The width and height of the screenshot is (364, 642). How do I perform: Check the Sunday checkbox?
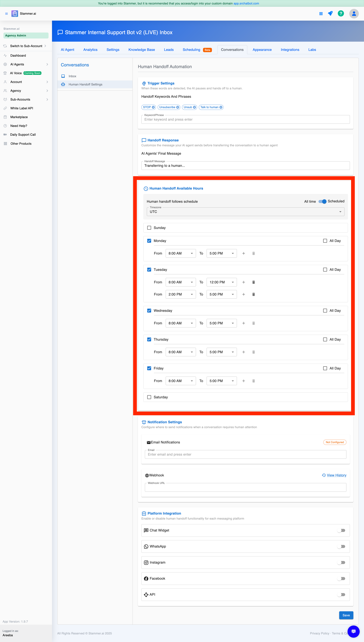(149, 228)
